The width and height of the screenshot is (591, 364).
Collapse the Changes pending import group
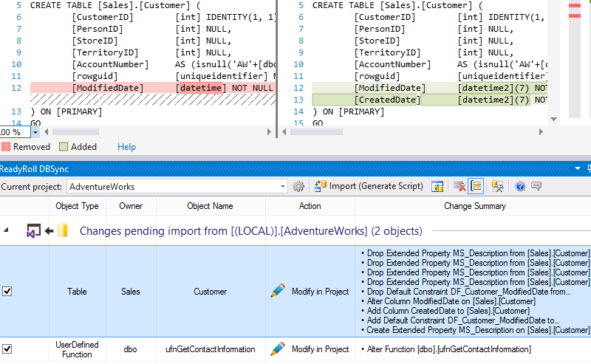tap(7, 230)
